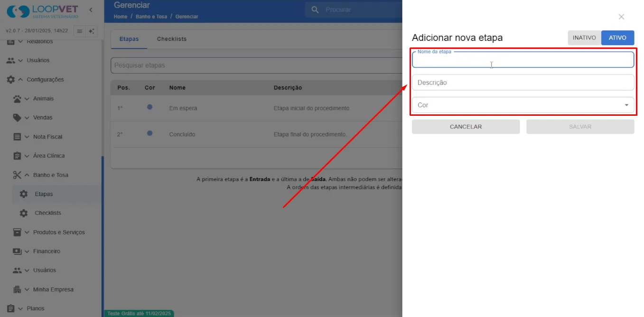Click the gear icon next to Checklists
The height and width of the screenshot is (317, 644).
coord(24,213)
